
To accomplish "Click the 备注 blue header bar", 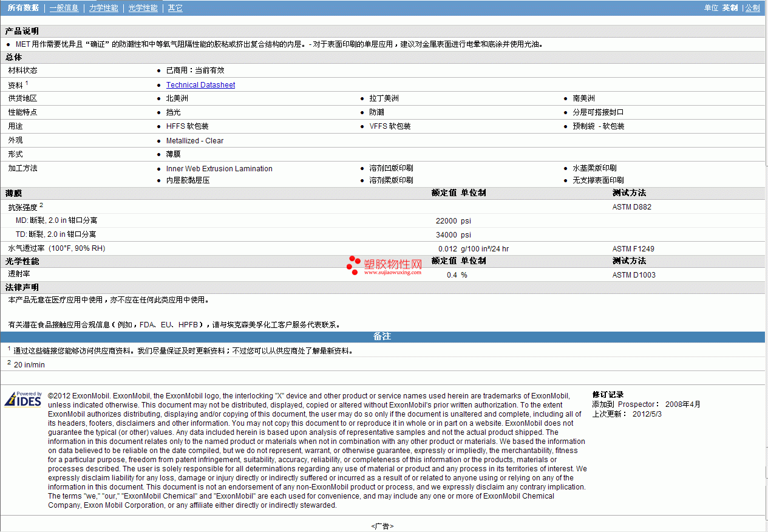I will [x=382, y=336].
